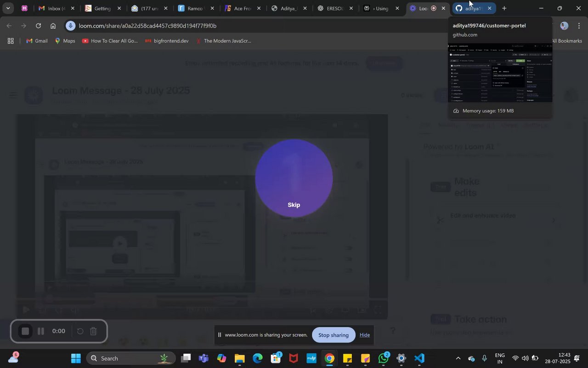Delete the current Loom recording
This screenshot has height=368, width=588.
pos(93,331)
